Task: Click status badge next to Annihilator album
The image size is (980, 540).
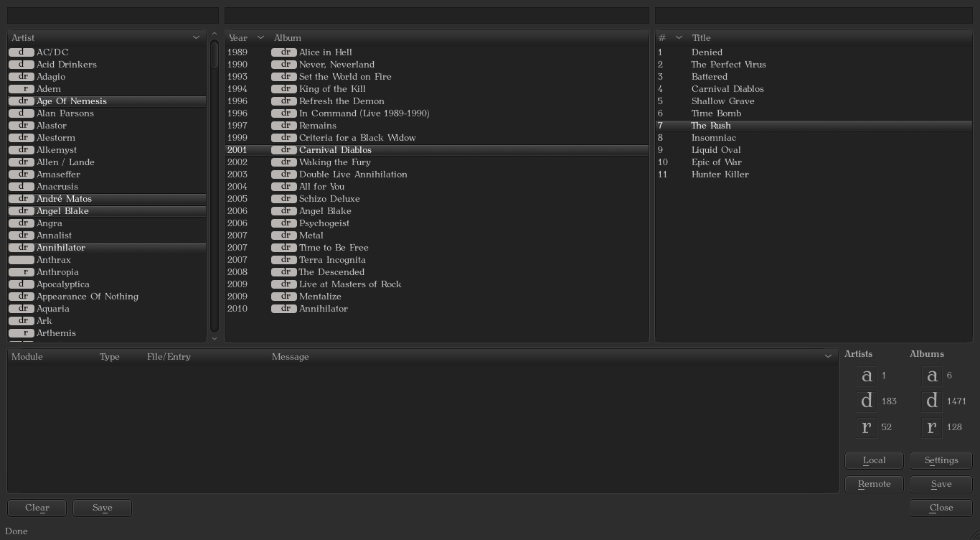Action: tap(284, 309)
